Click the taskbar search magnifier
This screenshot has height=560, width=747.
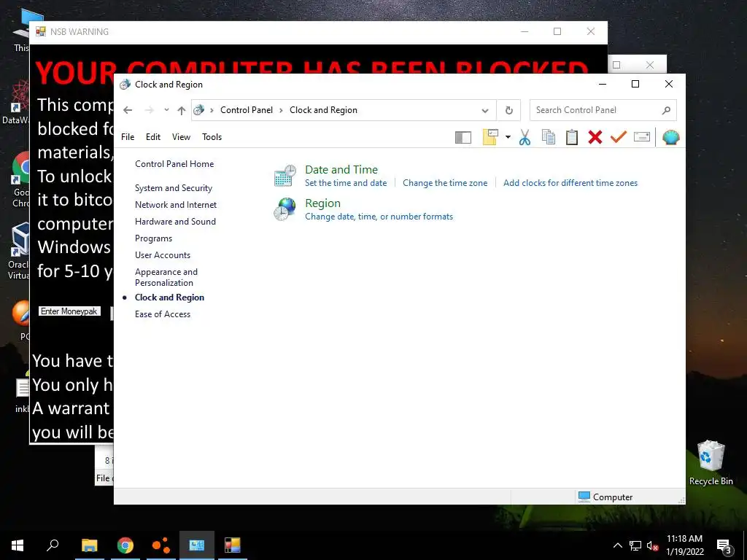(x=53, y=545)
